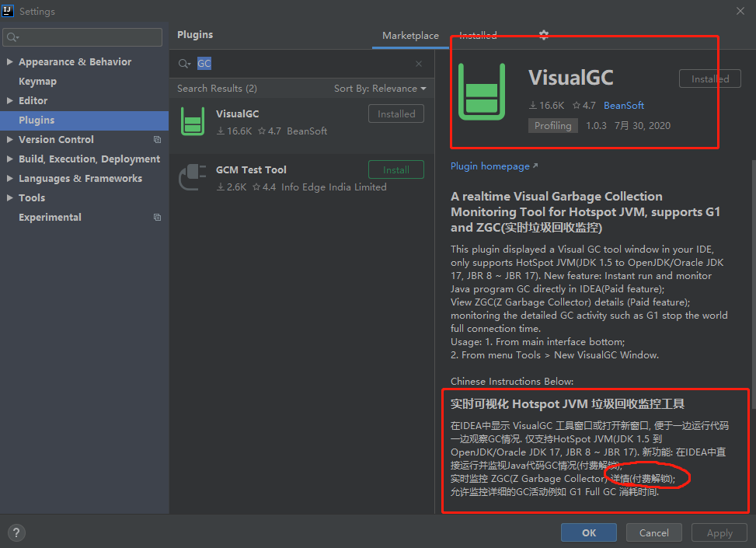Click the IntelliJ IDEA icon in title bar

click(9, 10)
